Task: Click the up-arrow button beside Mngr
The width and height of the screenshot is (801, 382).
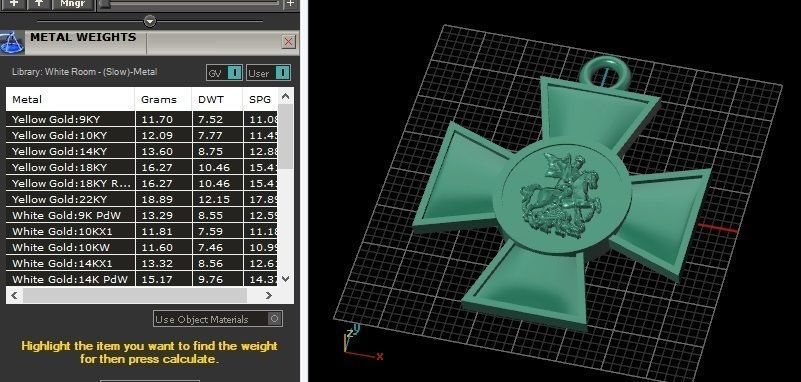Action: tap(39, 4)
